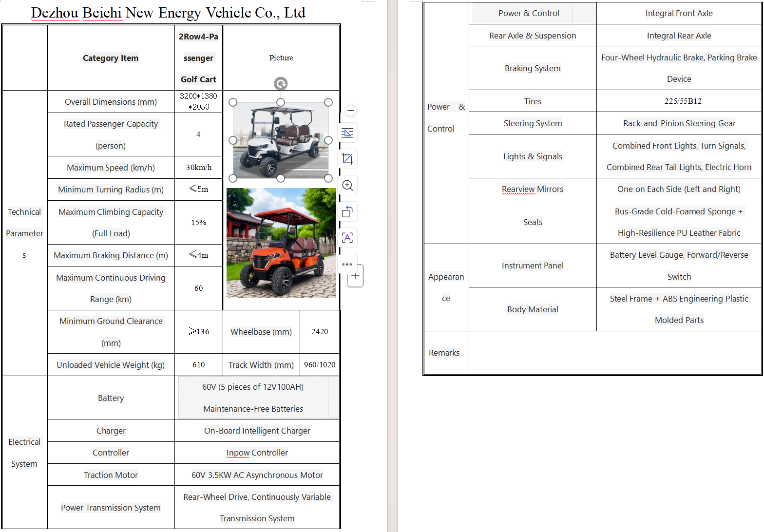Click the bottom-right resize handle of selected image
The width and height of the screenshot is (764, 532).
pyautogui.click(x=328, y=178)
